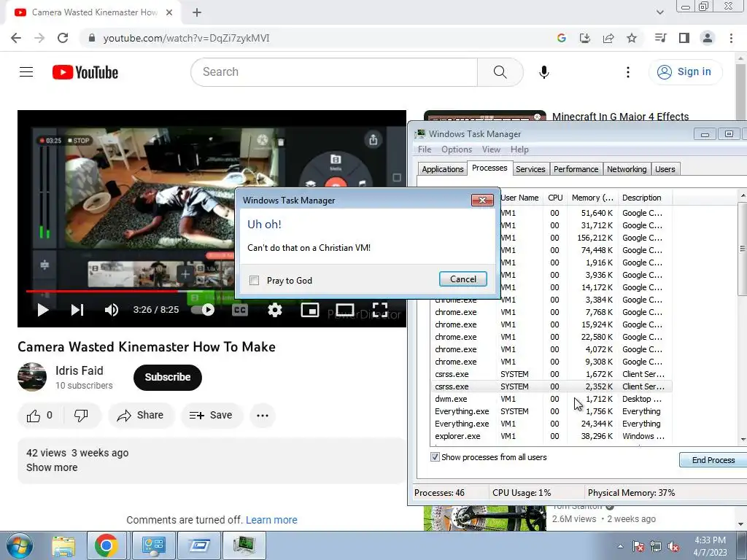Mute the video with the speaker icon

112,310
